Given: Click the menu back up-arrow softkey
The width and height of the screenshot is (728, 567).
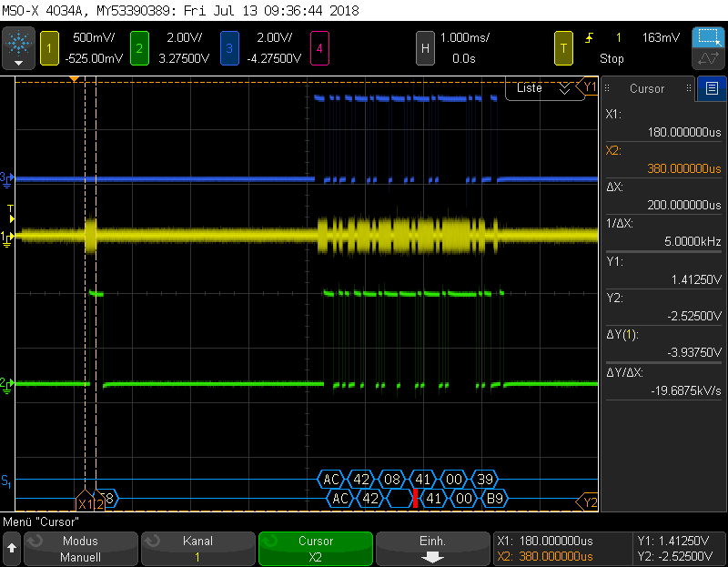Looking at the screenshot, I should (x=12, y=549).
